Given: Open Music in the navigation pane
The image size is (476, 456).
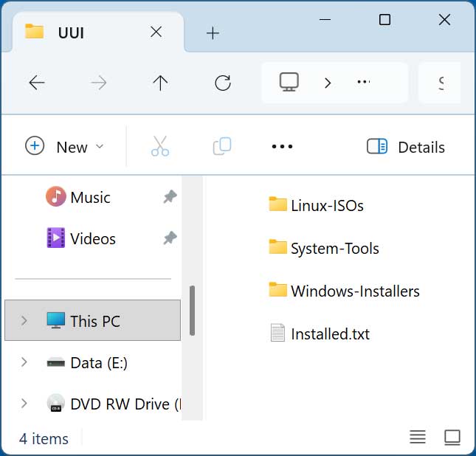Looking at the screenshot, I should (90, 197).
